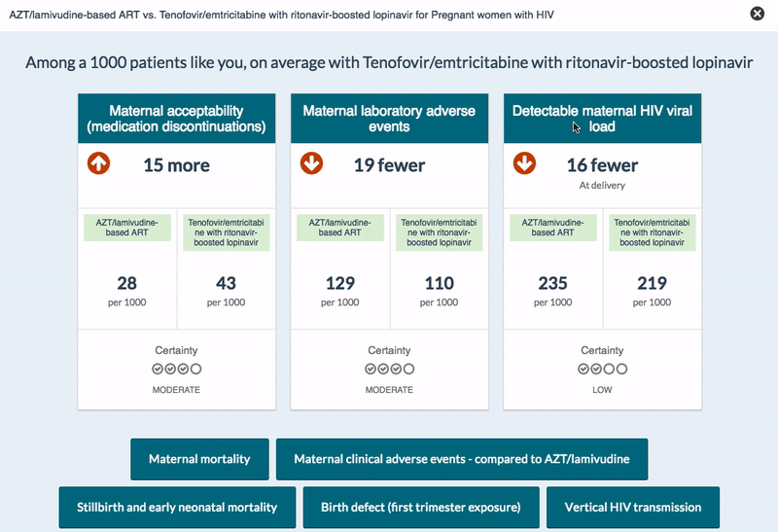
Task: Open Birth defect (first trimester exposure) outcome
Action: [x=421, y=507]
